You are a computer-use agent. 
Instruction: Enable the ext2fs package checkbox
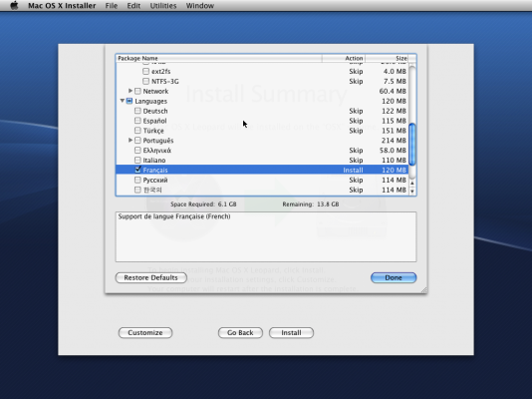145,71
